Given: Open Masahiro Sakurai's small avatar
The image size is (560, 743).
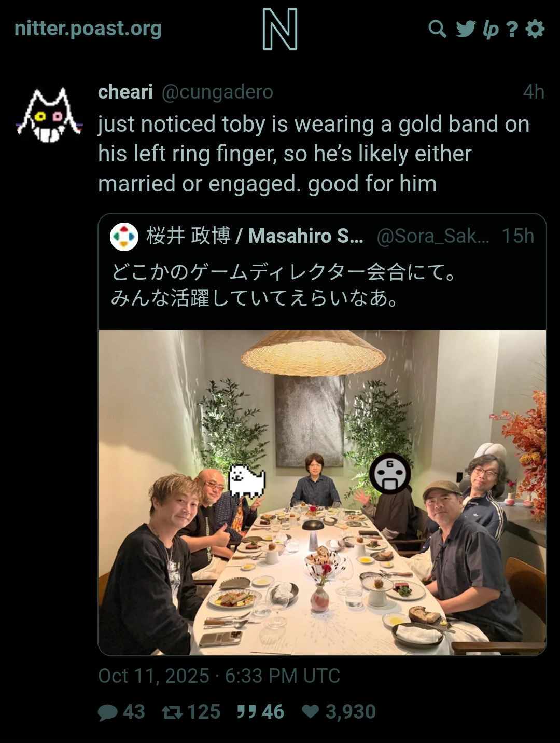Looking at the screenshot, I should pos(124,237).
